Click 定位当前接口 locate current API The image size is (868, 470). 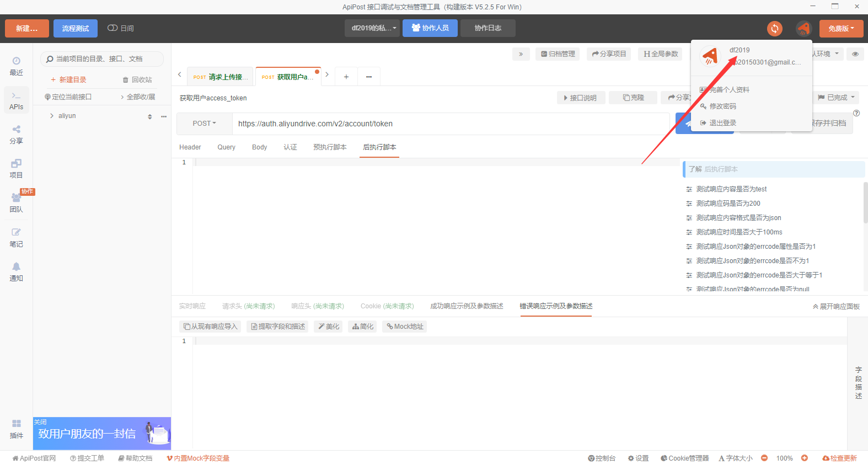click(68, 97)
